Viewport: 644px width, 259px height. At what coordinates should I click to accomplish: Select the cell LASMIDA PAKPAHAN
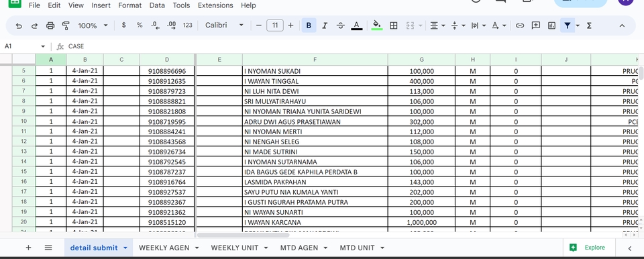[315, 182]
